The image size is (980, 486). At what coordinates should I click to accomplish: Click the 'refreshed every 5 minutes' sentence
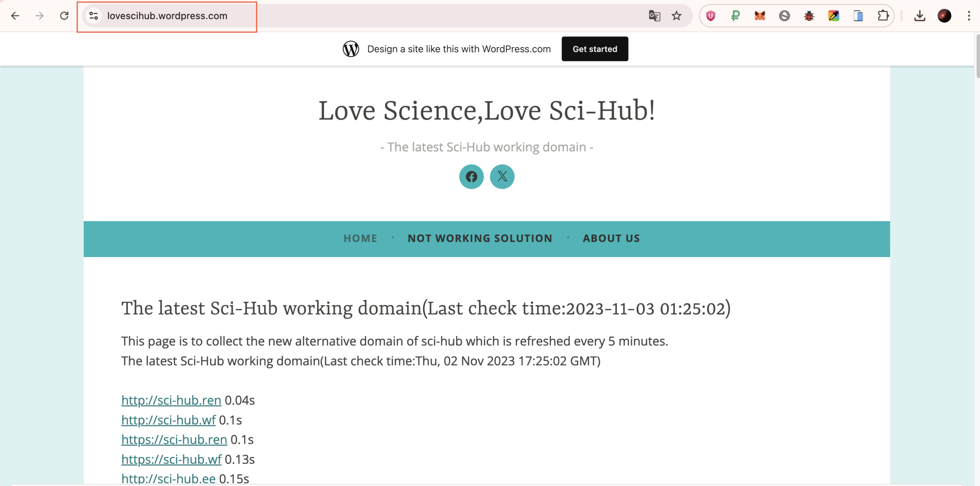pos(395,341)
